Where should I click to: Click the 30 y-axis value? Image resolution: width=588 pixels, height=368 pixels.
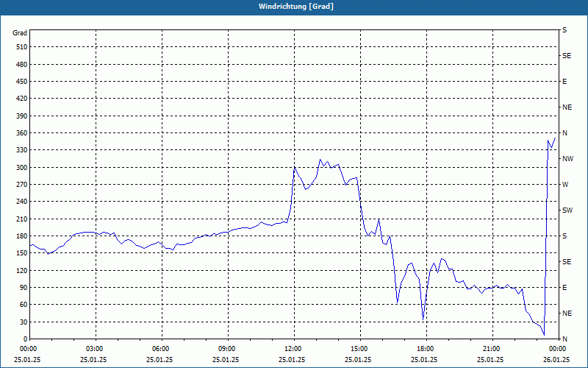point(24,322)
